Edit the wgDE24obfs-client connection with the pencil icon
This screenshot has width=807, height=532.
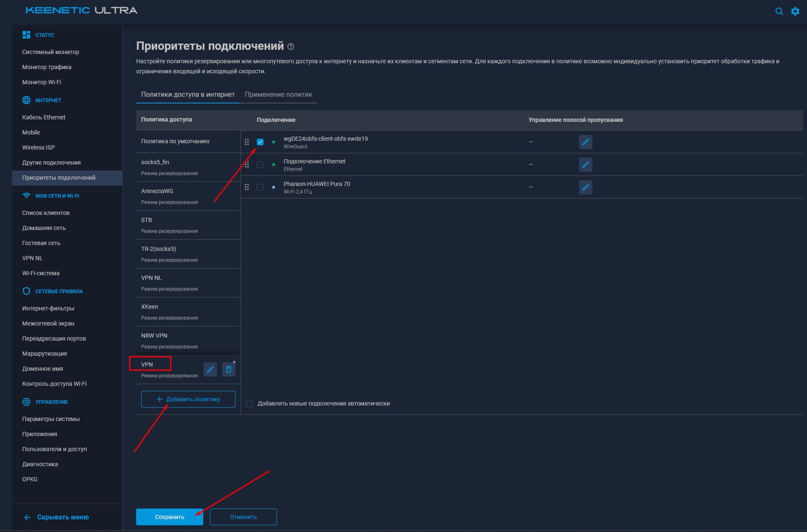pos(586,142)
